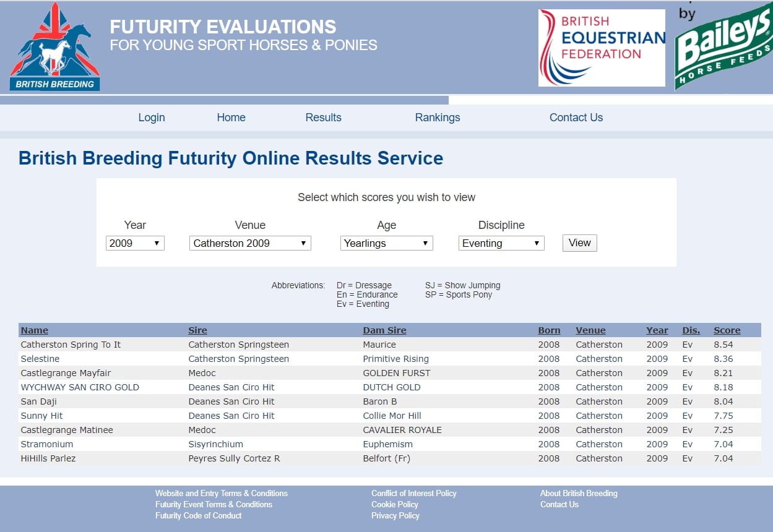The width and height of the screenshot is (773, 532).
Task: Open Futurity Event Terms & Conditions link
Action: 214,504
